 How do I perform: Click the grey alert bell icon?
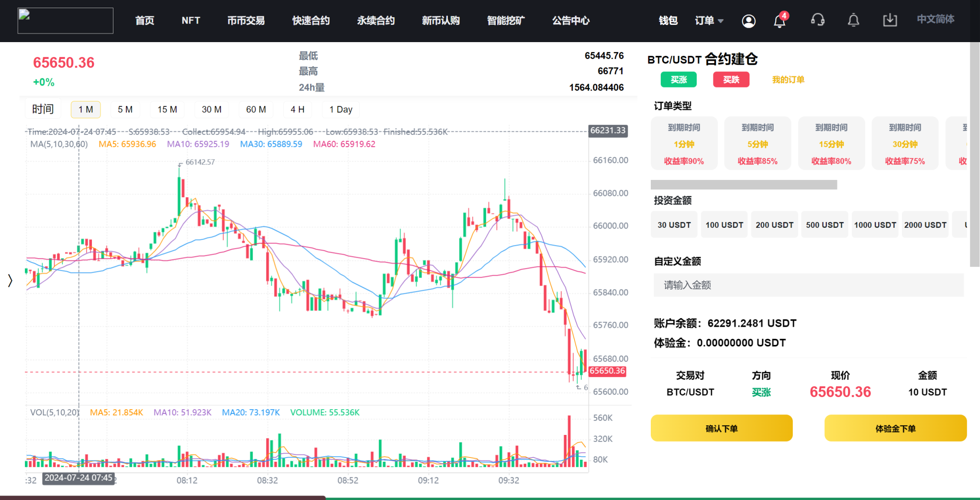pos(853,20)
